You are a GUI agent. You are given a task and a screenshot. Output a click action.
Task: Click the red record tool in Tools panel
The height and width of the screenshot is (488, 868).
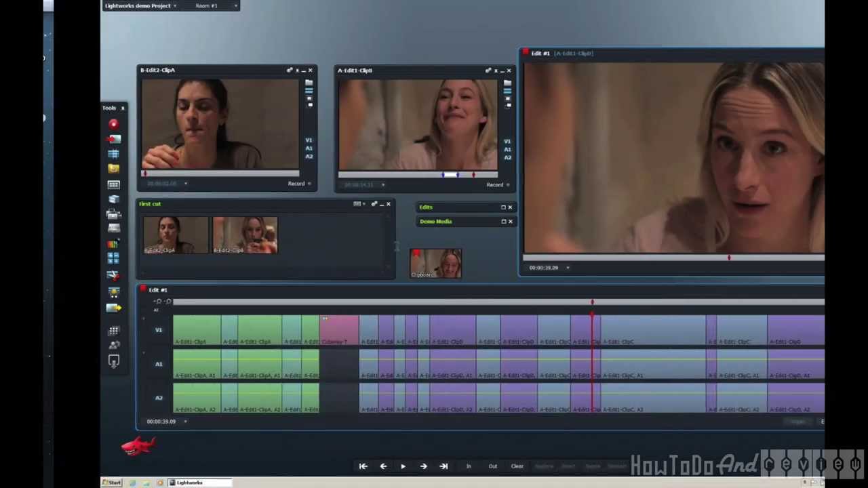coord(113,124)
